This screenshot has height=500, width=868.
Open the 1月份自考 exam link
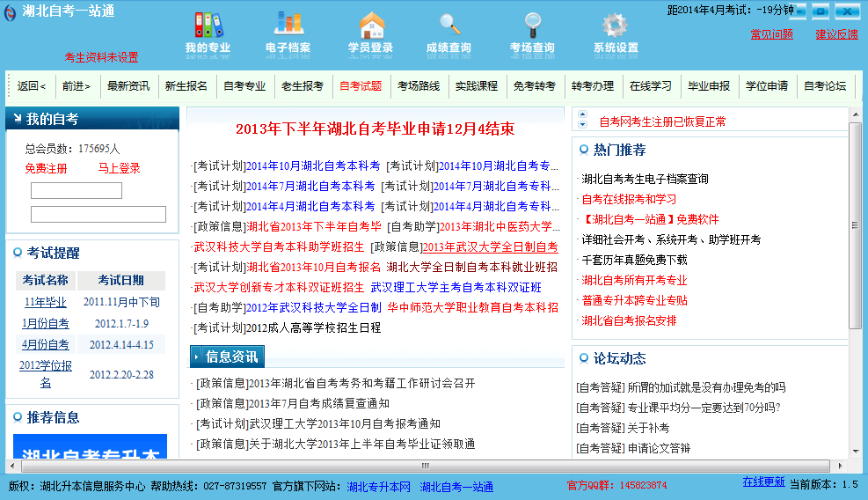[46, 323]
